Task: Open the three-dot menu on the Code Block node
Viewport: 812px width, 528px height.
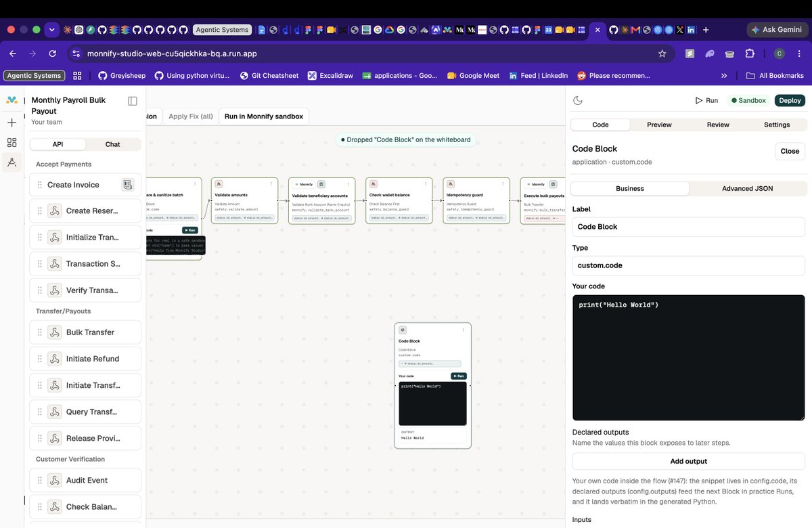Action: pyautogui.click(x=464, y=330)
